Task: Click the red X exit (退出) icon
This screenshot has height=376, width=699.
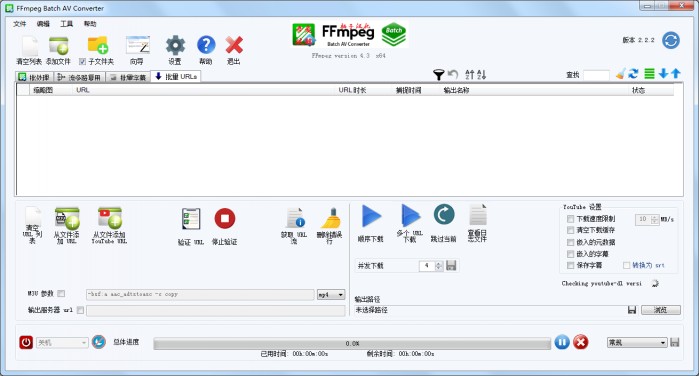Action: (x=234, y=45)
